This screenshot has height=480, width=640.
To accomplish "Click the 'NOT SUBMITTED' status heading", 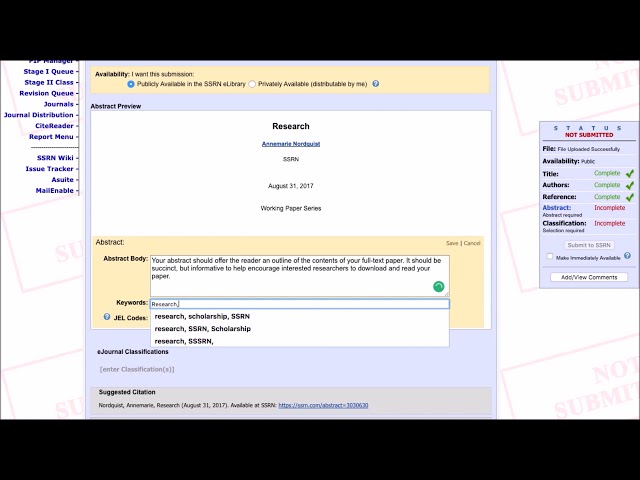I will coord(589,135).
